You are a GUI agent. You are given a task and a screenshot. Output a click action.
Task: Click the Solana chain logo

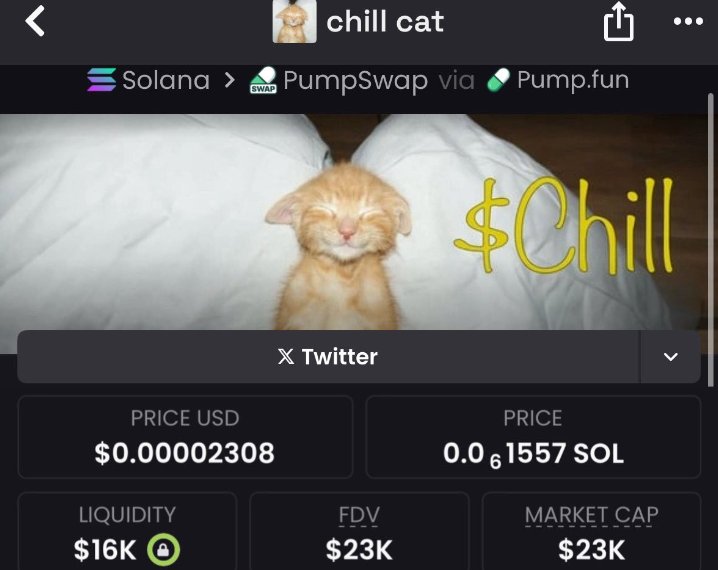(x=102, y=80)
